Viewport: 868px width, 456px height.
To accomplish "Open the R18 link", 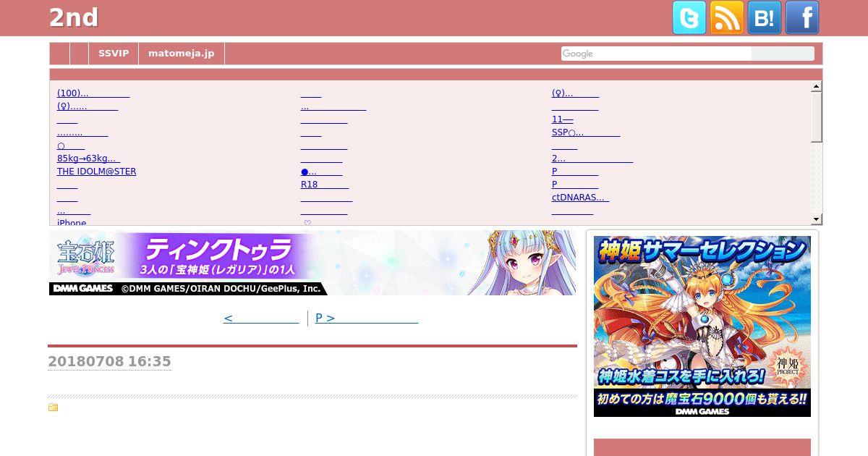I will [325, 185].
